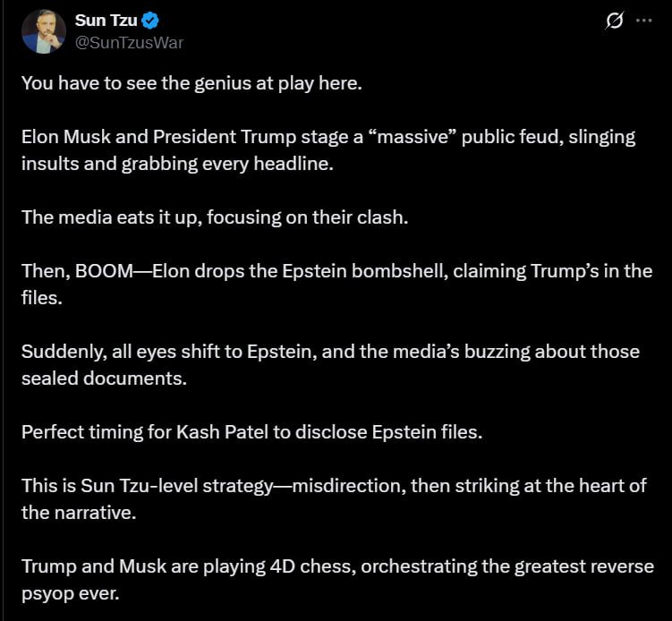The image size is (672, 621).
Task: Click the sentence starting 'Perfect timing for'
Action: point(252,432)
